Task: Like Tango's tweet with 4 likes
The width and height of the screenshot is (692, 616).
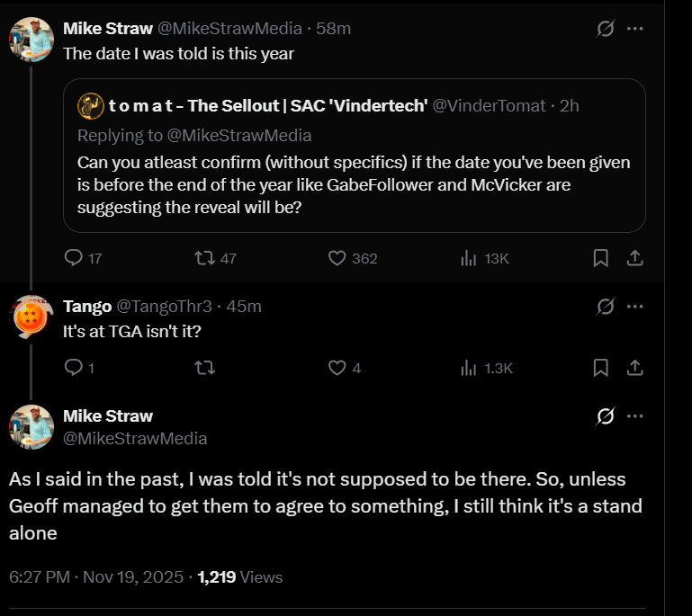Action: pos(337,367)
